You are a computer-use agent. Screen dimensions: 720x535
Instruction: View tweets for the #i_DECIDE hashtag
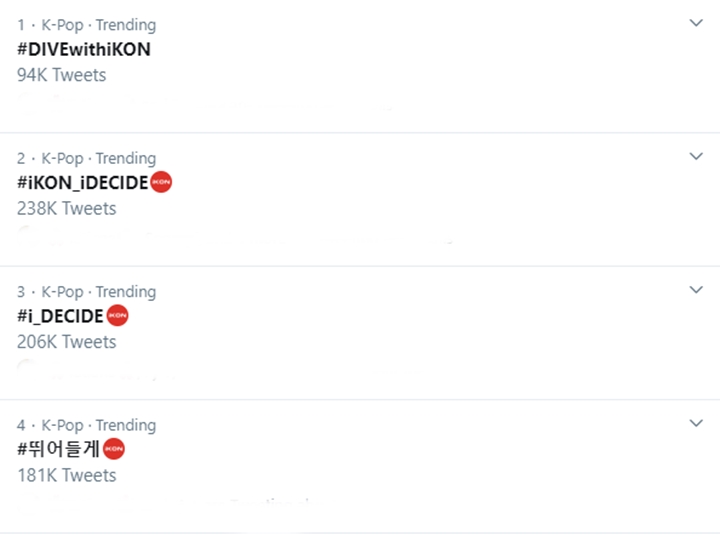[60, 316]
